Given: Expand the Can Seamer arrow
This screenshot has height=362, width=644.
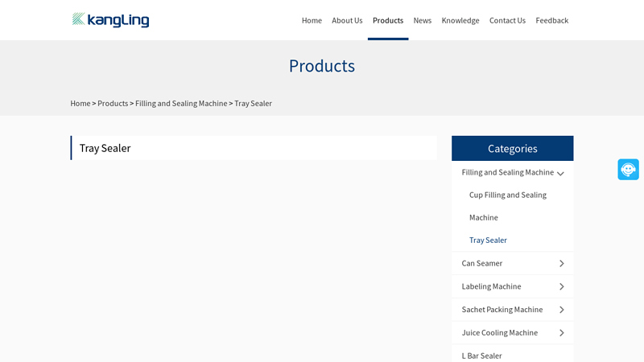Looking at the screenshot, I should pyautogui.click(x=561, y=264).
